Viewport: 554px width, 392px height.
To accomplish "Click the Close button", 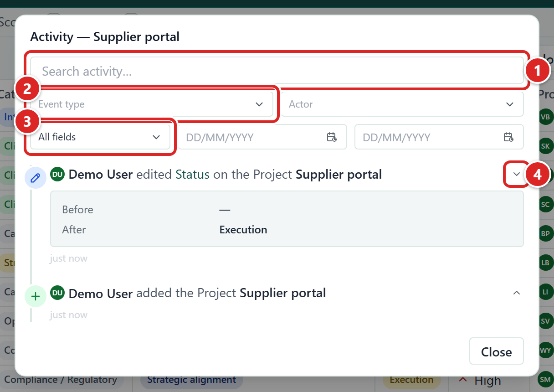I will 497,351.
